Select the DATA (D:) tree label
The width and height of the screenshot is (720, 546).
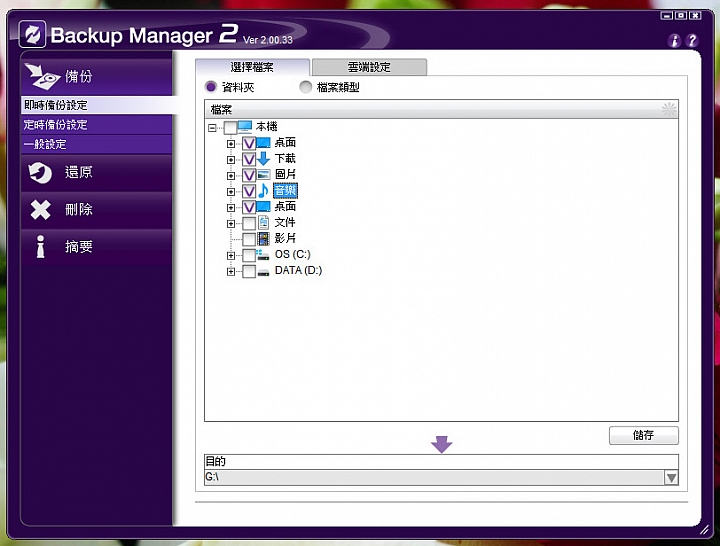pos(298,270)
